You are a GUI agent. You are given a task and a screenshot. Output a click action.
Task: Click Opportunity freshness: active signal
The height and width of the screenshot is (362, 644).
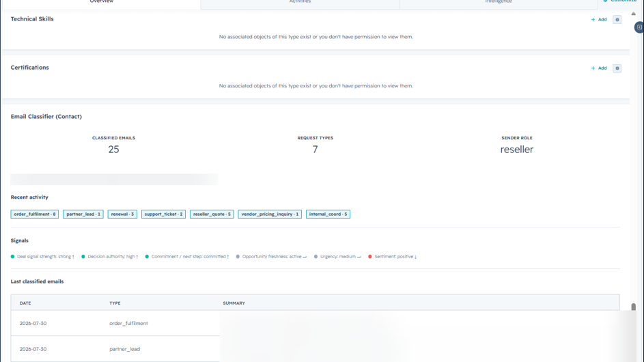[272, 257]
